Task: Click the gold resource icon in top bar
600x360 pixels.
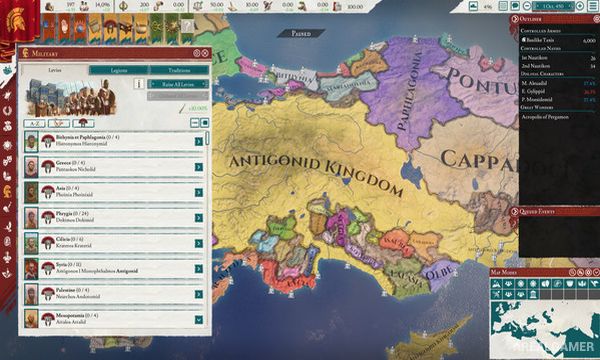Action: click(49, 6)
